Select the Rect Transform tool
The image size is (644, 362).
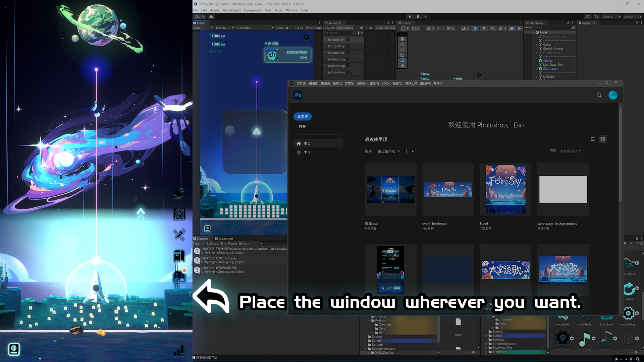[x=402, y=60]
